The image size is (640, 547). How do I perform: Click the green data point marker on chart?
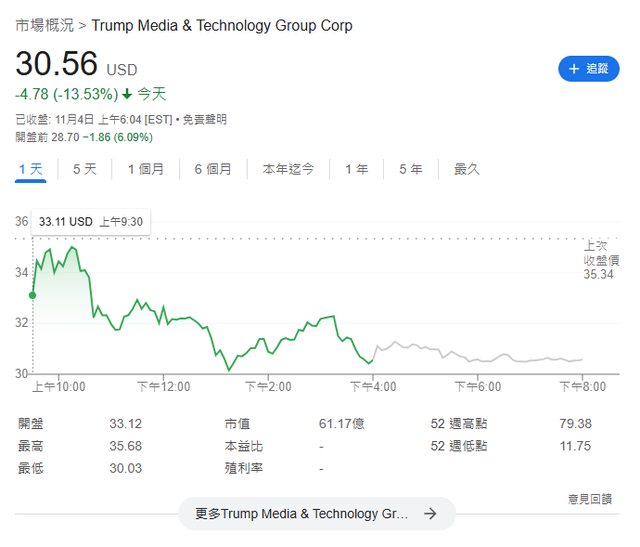point(33,295)
